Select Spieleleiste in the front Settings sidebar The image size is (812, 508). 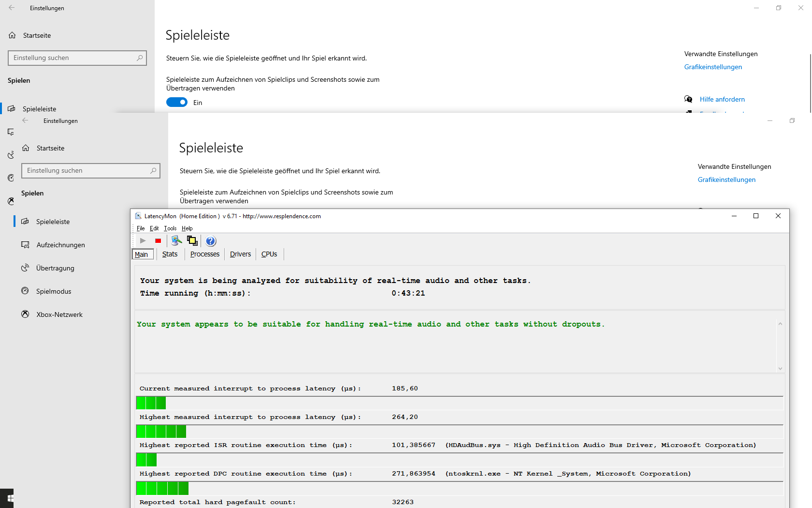[x=53, y=222]
